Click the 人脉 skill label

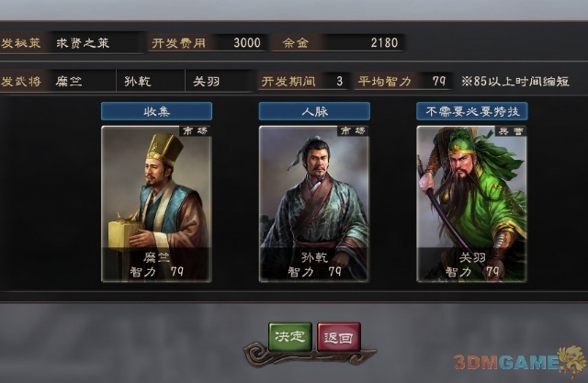click(314, 111)
